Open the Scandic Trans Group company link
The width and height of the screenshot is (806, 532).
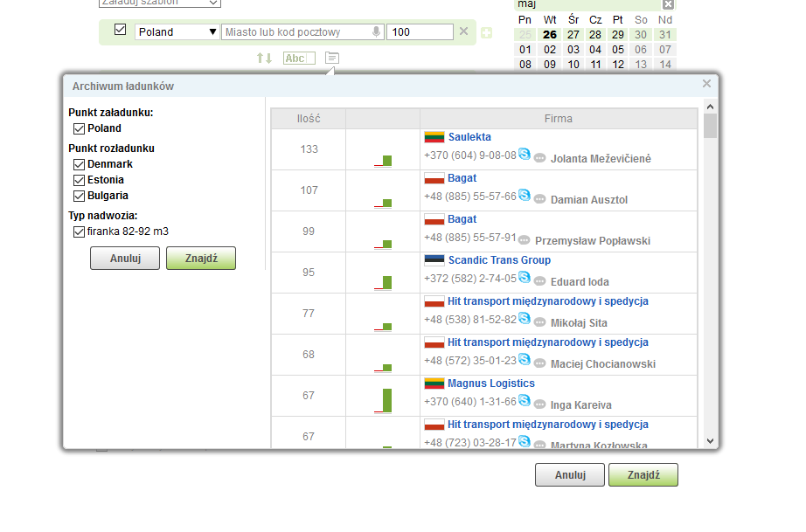tap(500, 260)
